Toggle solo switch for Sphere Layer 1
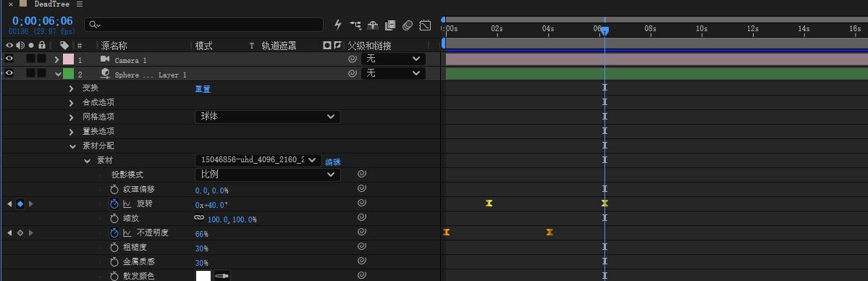 [x=31, y=72]
